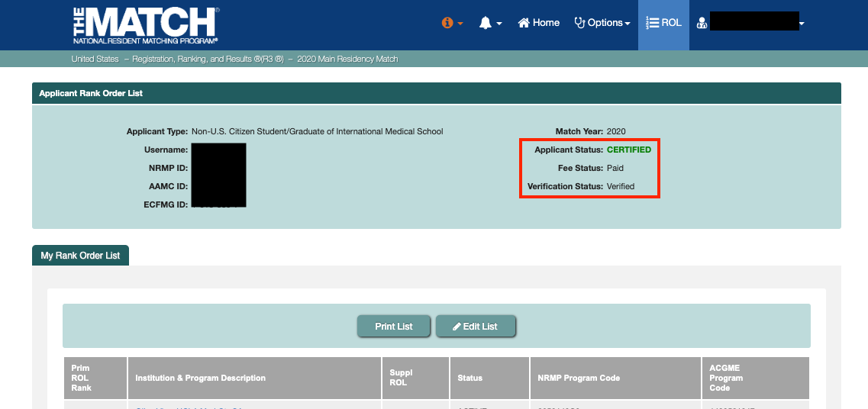Click the pencil icon on Edit List
The image size is (868, 409).
click(457, 327)
